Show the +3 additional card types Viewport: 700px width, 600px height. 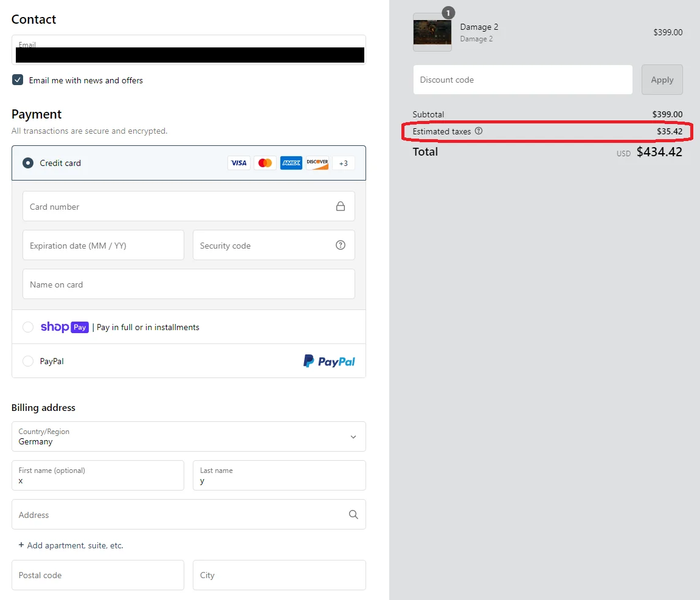point(343,164)
